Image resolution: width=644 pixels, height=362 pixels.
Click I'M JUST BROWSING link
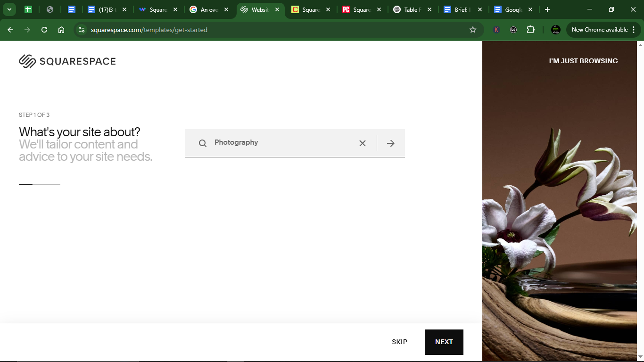pyautogui.click(x=583, y=61)
